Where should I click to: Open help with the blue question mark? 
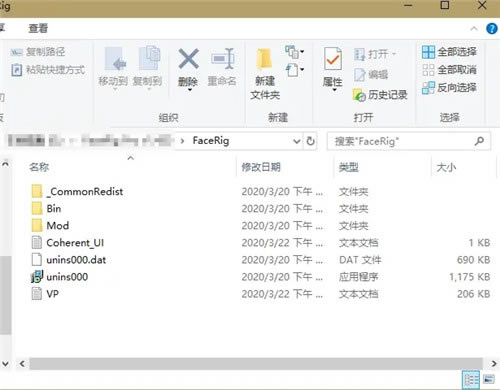point(492,29)
